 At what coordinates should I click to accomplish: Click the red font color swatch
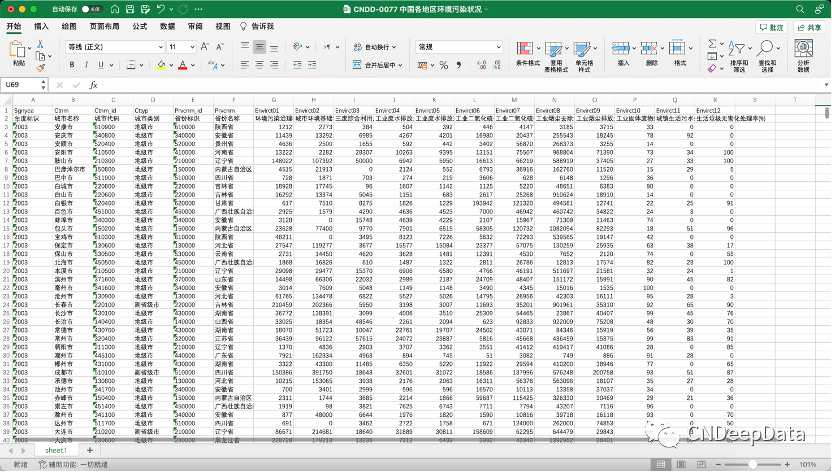click(183, 65)
